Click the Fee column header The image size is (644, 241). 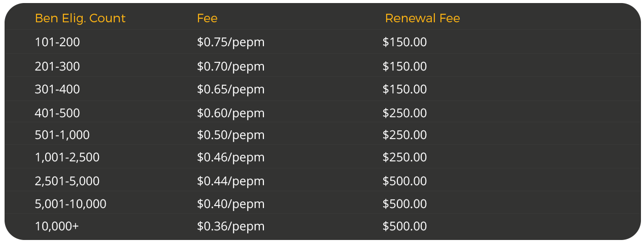tap(207, 18)
